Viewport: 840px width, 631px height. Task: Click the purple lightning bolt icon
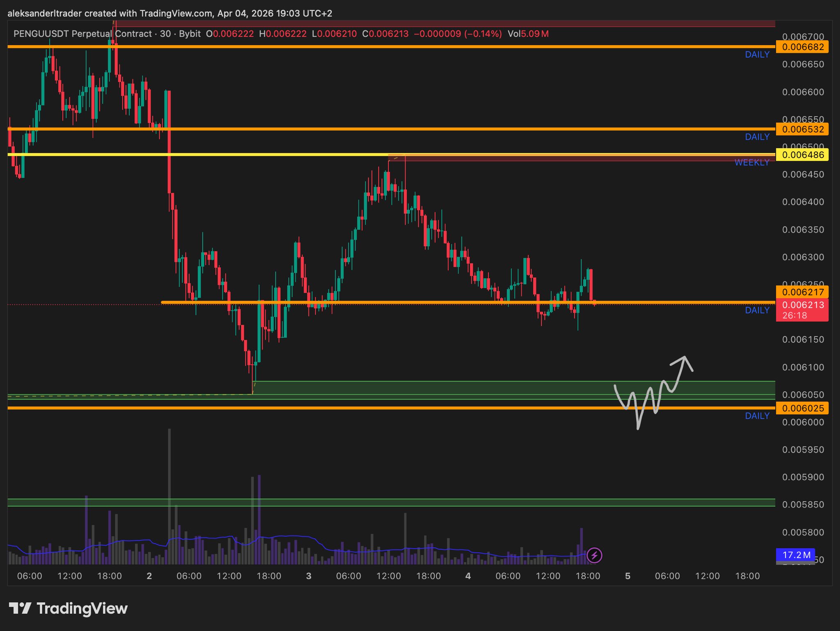click(x=594, y=556)
